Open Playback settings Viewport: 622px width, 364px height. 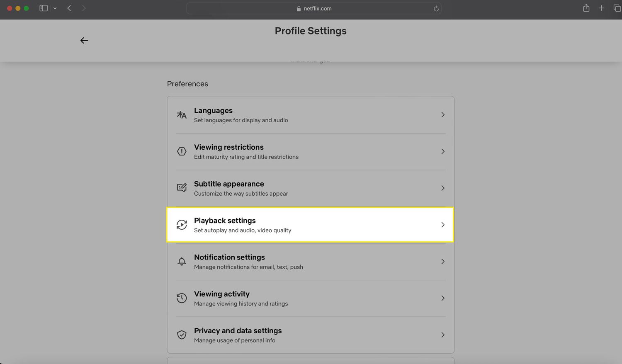pos(310,224)
